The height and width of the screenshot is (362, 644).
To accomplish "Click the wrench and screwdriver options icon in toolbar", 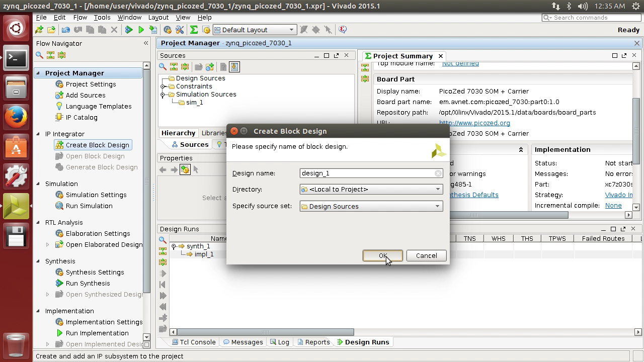I will pyautogui.click(x=180, y=30).
